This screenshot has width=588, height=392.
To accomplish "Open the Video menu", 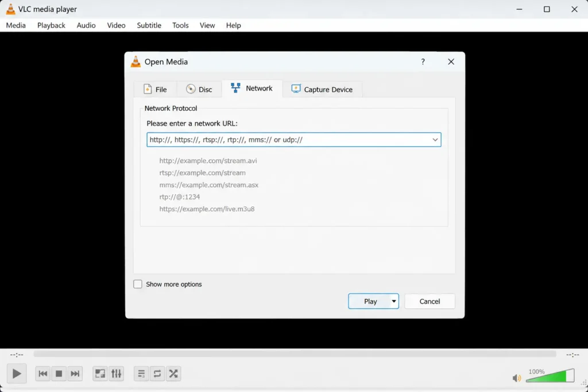I will [x=116, y=25].
